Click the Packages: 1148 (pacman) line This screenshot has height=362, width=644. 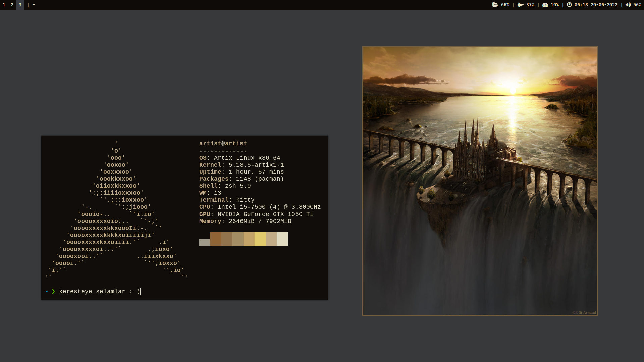click(x=241, y=179)
